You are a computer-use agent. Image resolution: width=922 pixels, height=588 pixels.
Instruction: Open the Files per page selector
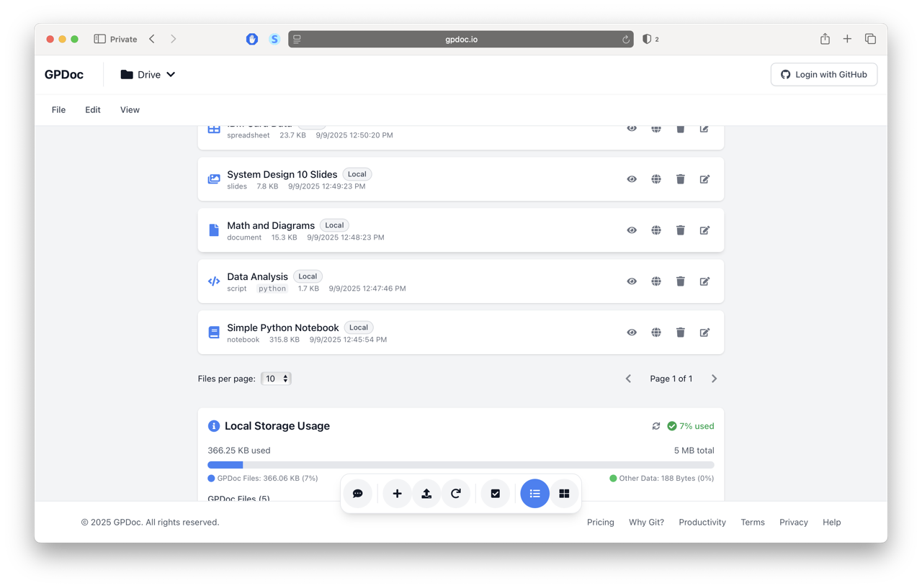tap(276, 379)
